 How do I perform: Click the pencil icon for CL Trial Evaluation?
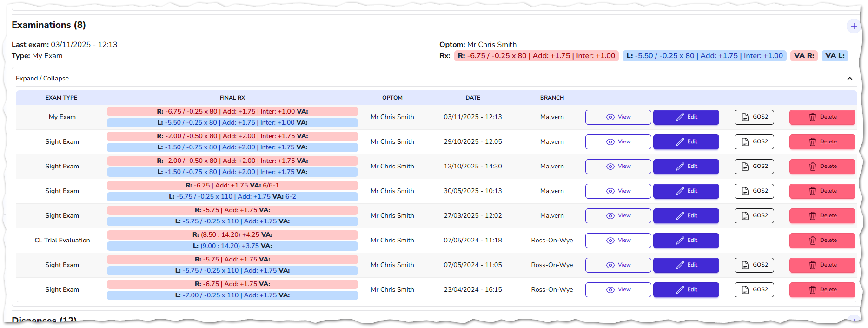(x=680, y=241)
